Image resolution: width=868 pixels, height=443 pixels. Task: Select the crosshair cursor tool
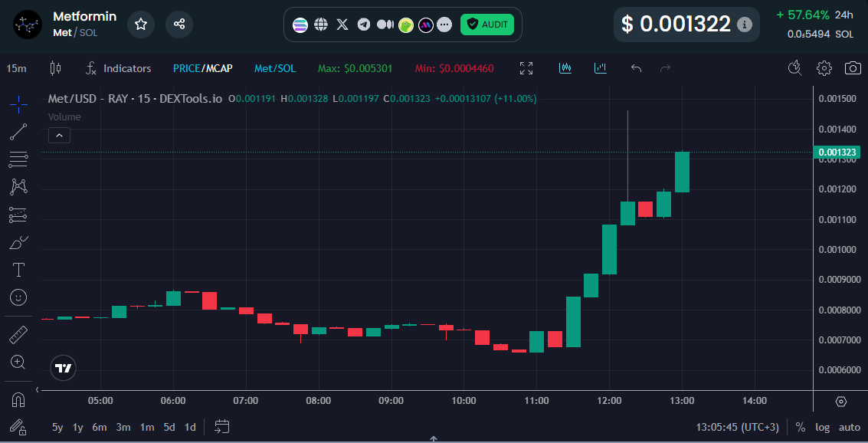[18, 104]
